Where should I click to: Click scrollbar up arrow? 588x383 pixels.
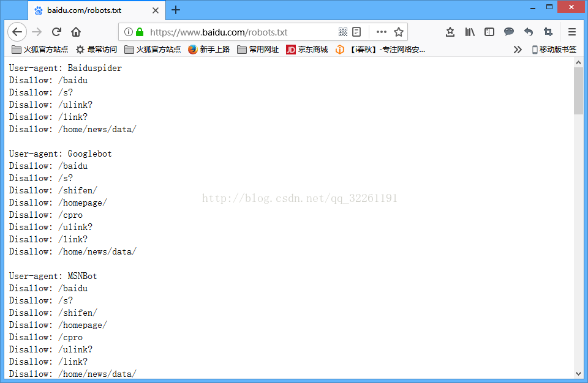[x=578, y=62]
